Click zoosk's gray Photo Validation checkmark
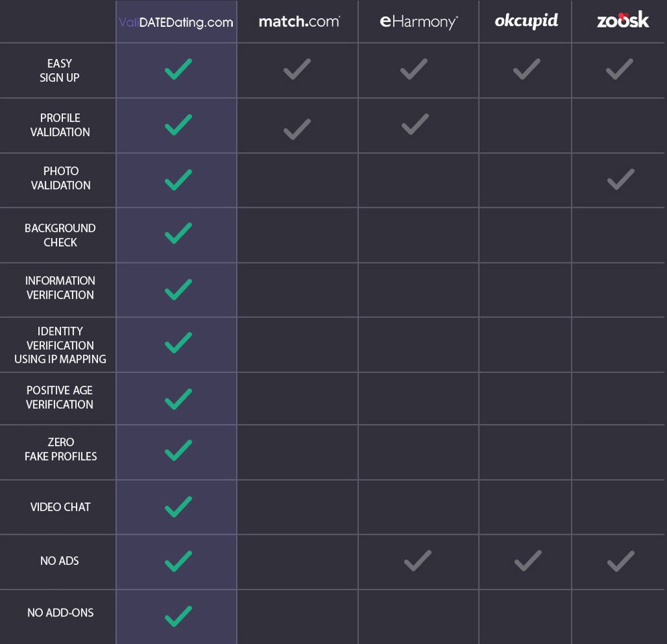667x644 pixels. [621, 179]
